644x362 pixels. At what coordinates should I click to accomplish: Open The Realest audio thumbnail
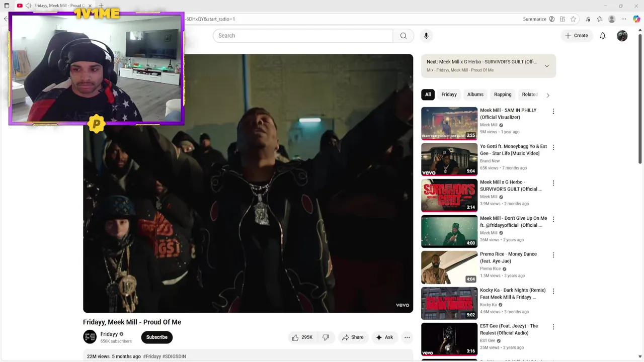point(449,339)
